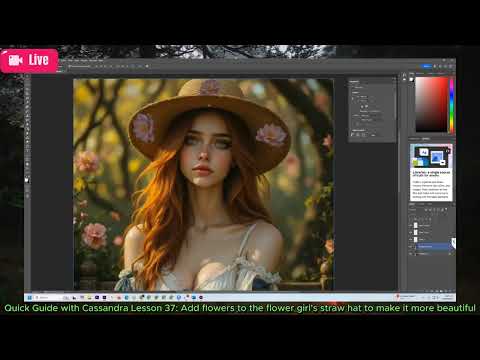Open the Windows Start menu
The height and width of the screenshot is (360, 480).
pyautogui.click(x=30, y=297)
